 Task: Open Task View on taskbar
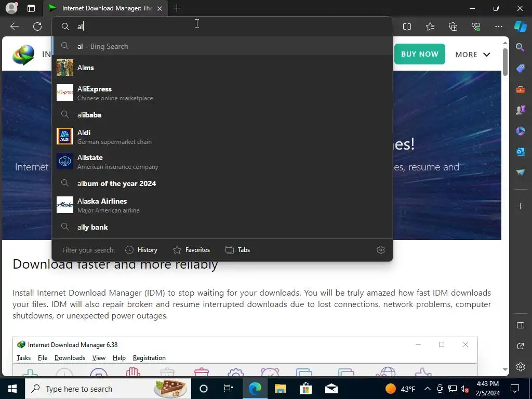[229, 389]
